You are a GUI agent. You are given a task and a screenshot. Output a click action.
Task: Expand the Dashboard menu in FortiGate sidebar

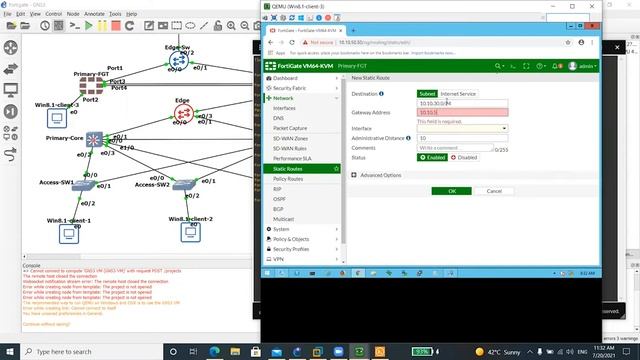pyautogui.click(x=302, y=78)
